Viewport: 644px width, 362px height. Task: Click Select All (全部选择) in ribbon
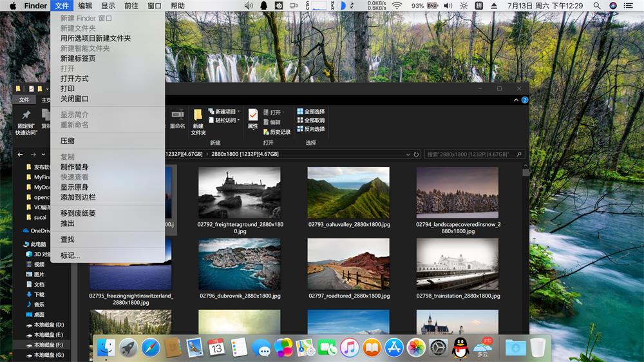coord(311,111)
